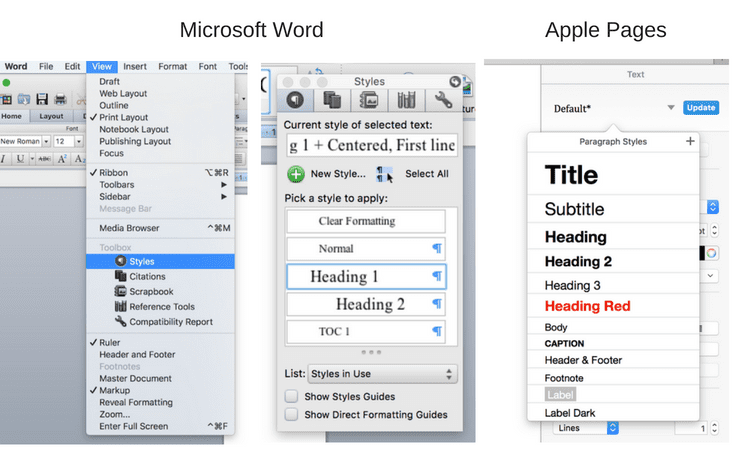This screenshot has height=450, width=750.
Task: Enable Show Direct Formatting Guides checkbox
Action: [291, 414]
